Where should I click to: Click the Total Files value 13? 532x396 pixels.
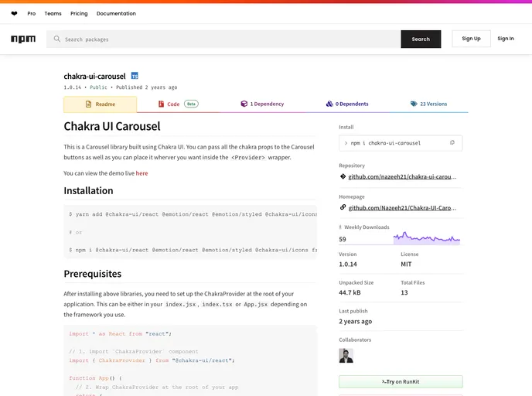404,292
